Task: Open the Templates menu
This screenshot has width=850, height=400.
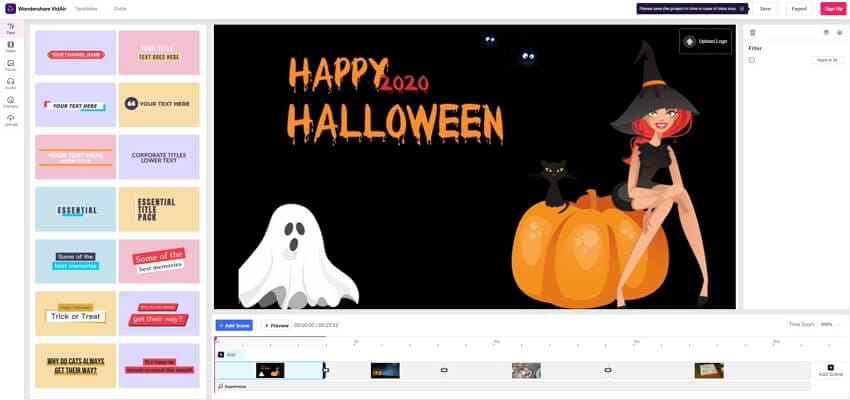Action: click(x=86, y=9)
